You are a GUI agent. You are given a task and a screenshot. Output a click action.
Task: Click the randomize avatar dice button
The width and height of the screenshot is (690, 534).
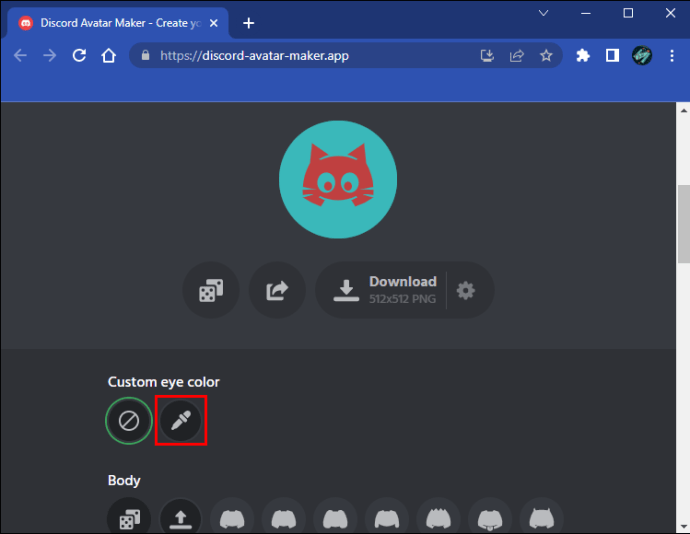[x=211, y=290]
